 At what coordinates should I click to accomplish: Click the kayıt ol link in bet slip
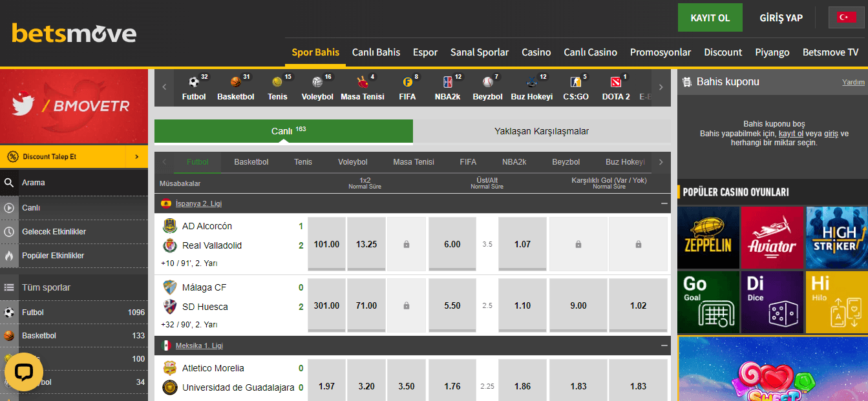(x=791, y=133)
